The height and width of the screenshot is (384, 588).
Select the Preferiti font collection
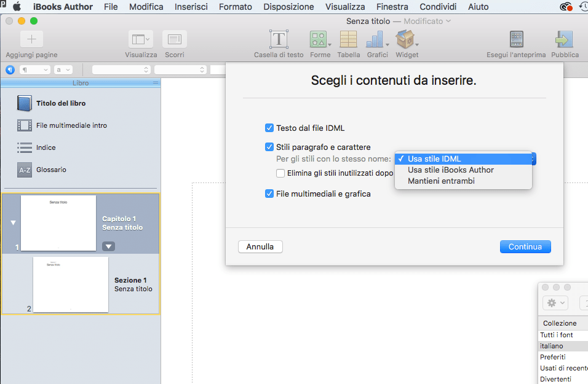pos(563,357)
